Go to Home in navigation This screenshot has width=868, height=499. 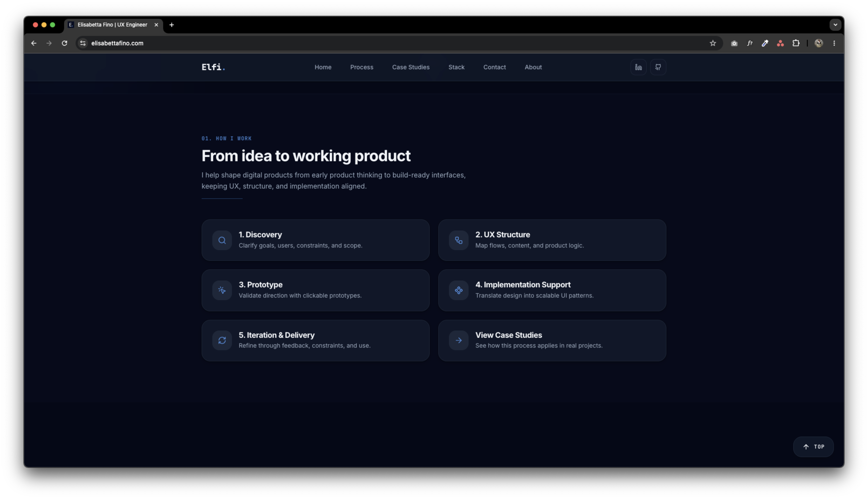point(323,67)
